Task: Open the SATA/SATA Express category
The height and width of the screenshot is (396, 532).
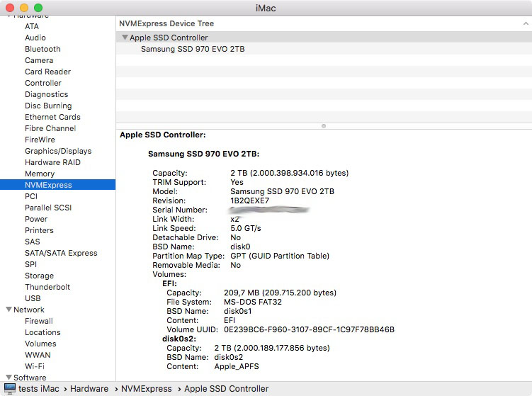Action: [x=61, y=253]
